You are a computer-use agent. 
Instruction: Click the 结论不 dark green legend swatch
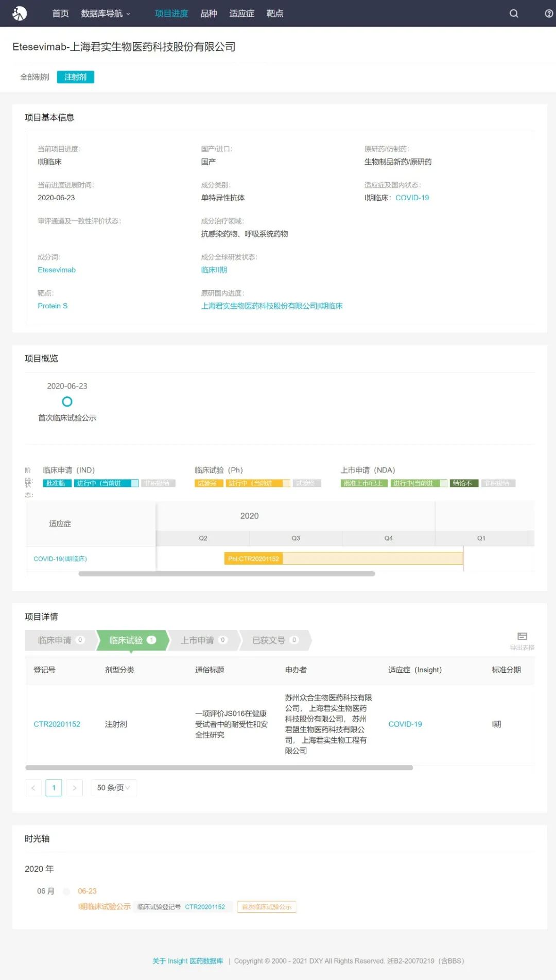point(464,483)
